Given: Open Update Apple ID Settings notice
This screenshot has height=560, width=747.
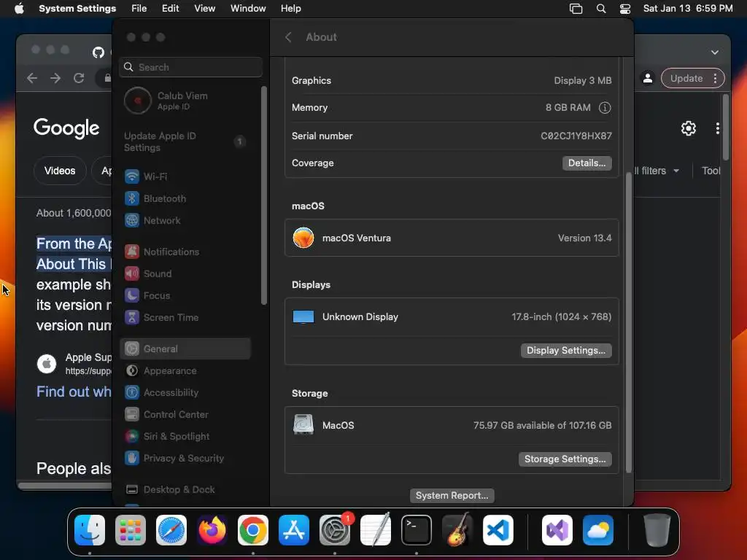Looking at the screenshot, I should pos(186,142).
